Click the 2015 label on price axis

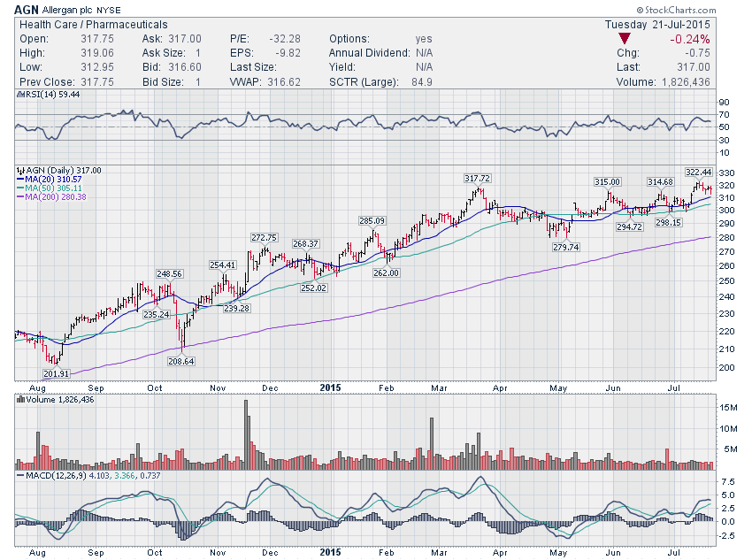point(330,387)
